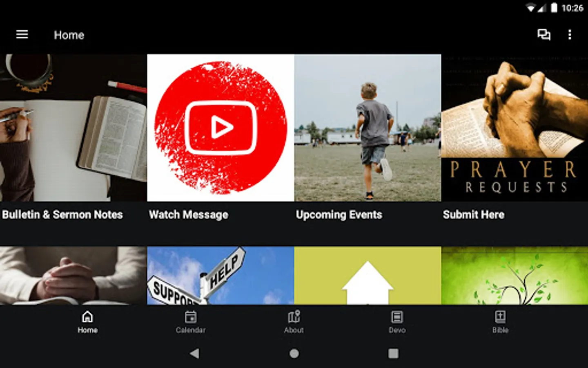Open the Help Support signpost tile
This screenshot has width=588, height=368.
tap(220, 276)
